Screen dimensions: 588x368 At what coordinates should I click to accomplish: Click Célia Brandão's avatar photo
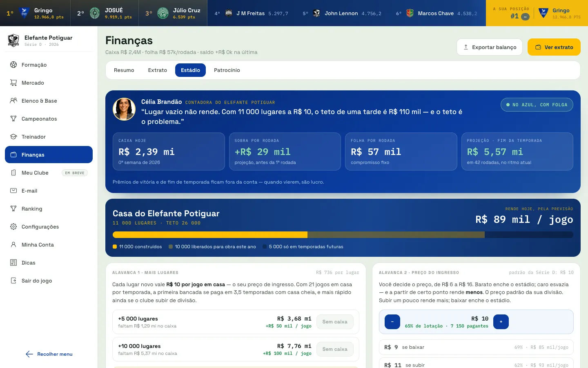[124, 109]
